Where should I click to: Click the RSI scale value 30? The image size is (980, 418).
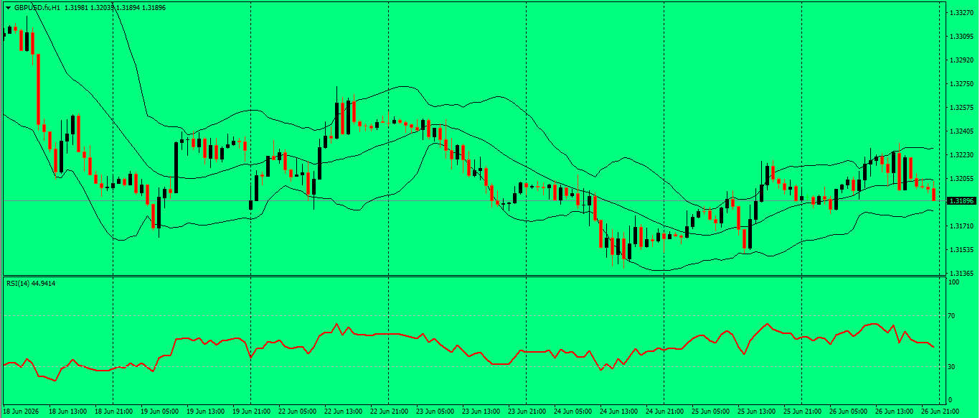click(x=953, y=367)
